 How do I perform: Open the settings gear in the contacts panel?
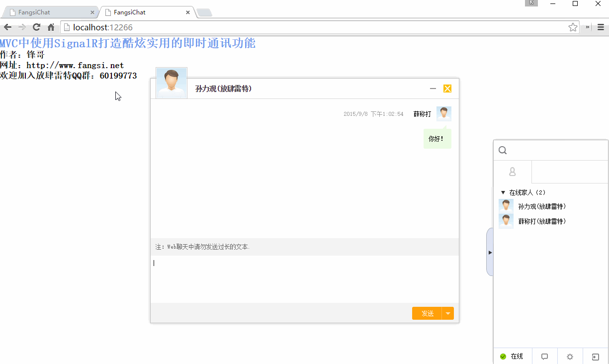[569, 356]
